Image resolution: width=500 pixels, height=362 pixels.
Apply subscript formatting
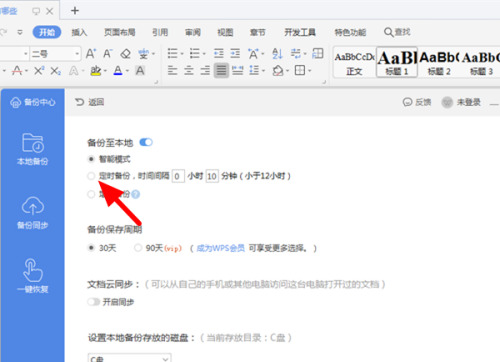[55, 71]
